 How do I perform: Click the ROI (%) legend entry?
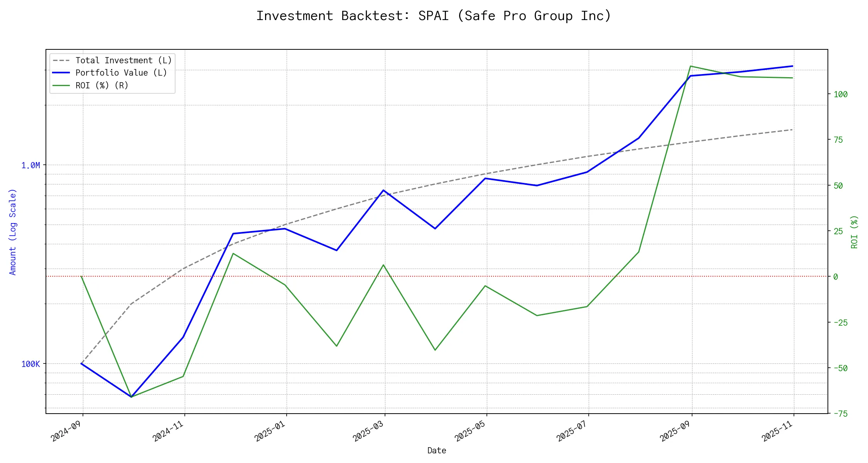pos(102,85)
